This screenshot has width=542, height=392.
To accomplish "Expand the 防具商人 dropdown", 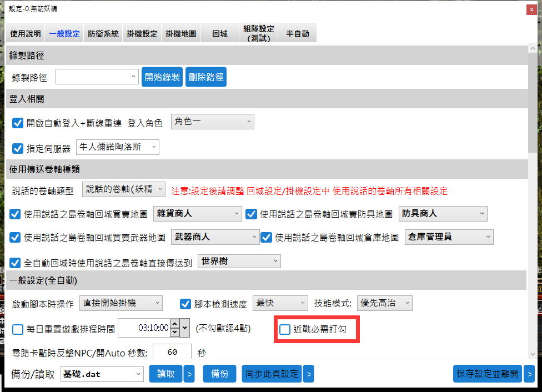I will [x=443, y=214].
